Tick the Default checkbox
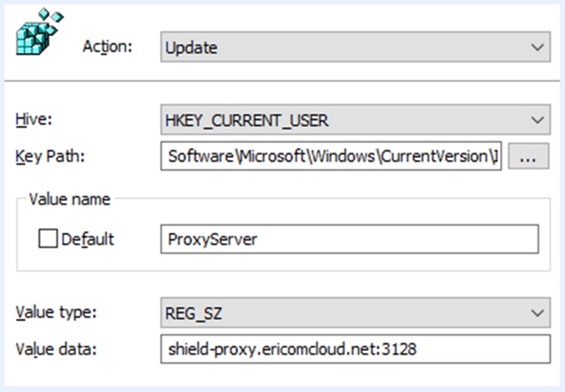The width and height of the screenshot is (565, 392). click(48, 239)
